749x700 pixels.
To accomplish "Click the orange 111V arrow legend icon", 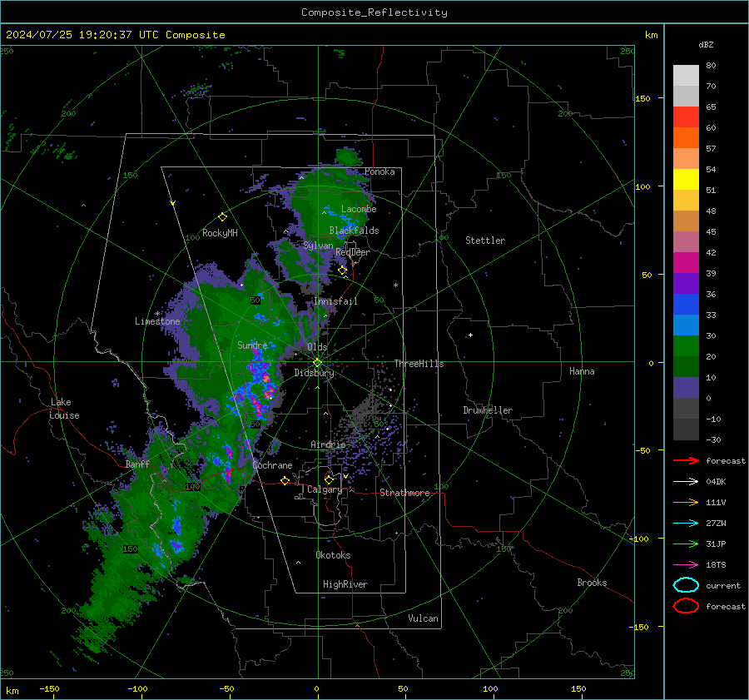I will pyautogui.click(x=686, y=502).
